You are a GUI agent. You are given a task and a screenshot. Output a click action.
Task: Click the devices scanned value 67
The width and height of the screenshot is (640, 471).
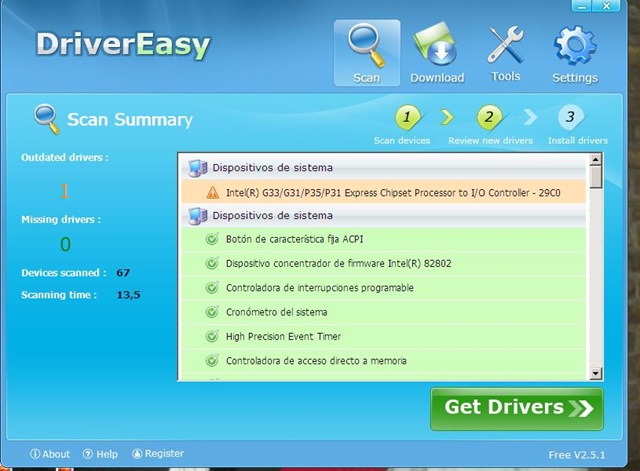coord(123,273)
